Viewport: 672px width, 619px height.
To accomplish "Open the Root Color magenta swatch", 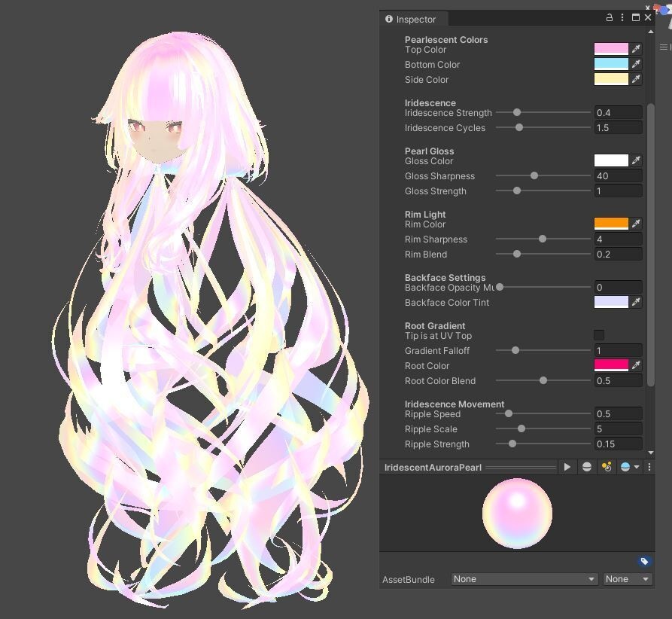I will coord(611,365).
